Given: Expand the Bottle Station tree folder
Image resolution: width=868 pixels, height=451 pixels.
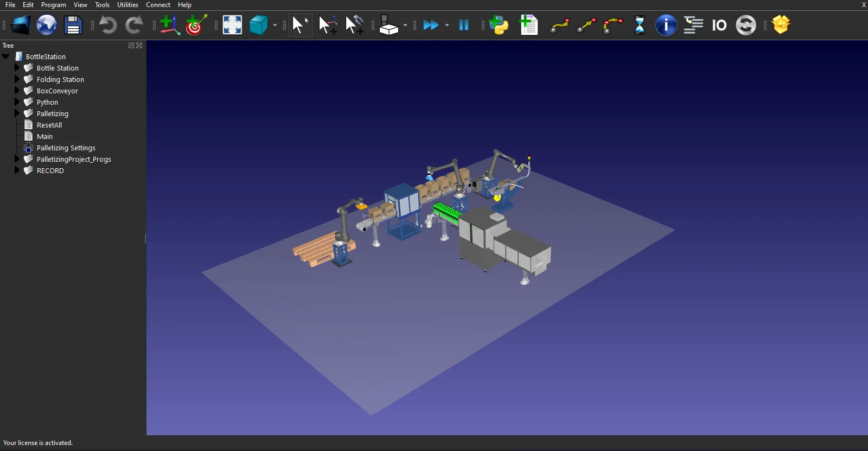Looking at the screenshot, I should [17, 68].
